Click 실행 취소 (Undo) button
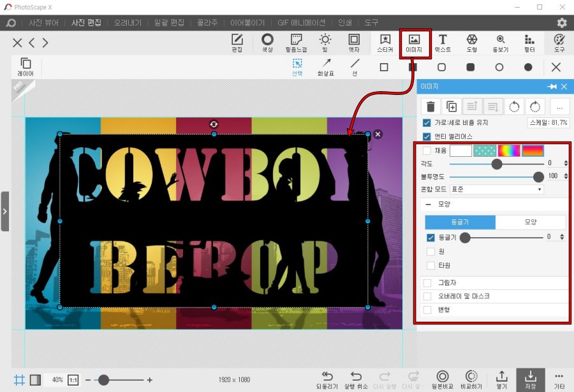 click(356, 379)
